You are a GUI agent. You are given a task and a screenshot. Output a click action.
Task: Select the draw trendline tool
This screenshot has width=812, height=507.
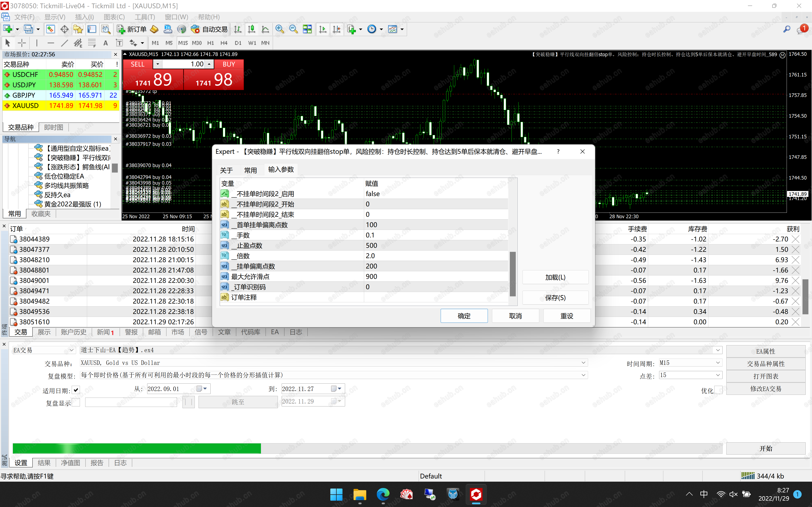(64, 43)
